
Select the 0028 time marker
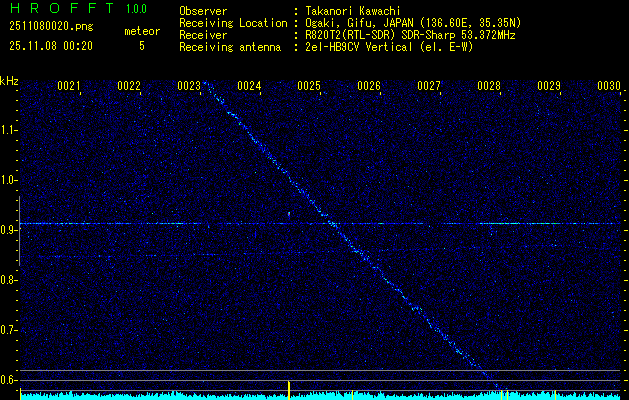point(489,87)
